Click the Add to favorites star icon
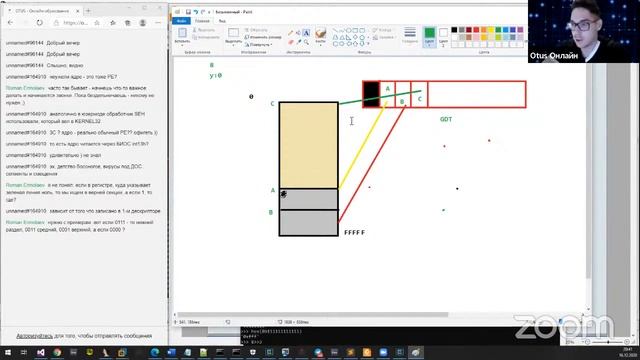This screenshot has width=640, height=360. pyautogui.click(x=97, y=23)
